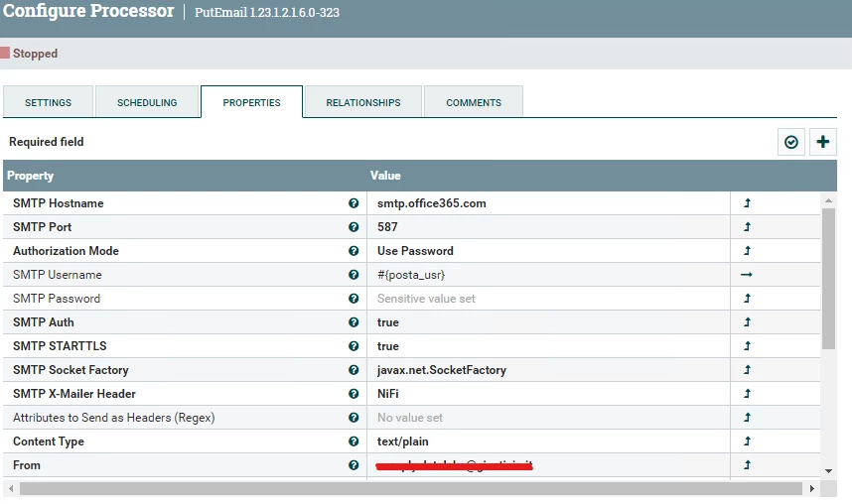Click the horizontal scrollbar right arrow
The width and height of the screenshot is (852, 504).
coord(812,489)
